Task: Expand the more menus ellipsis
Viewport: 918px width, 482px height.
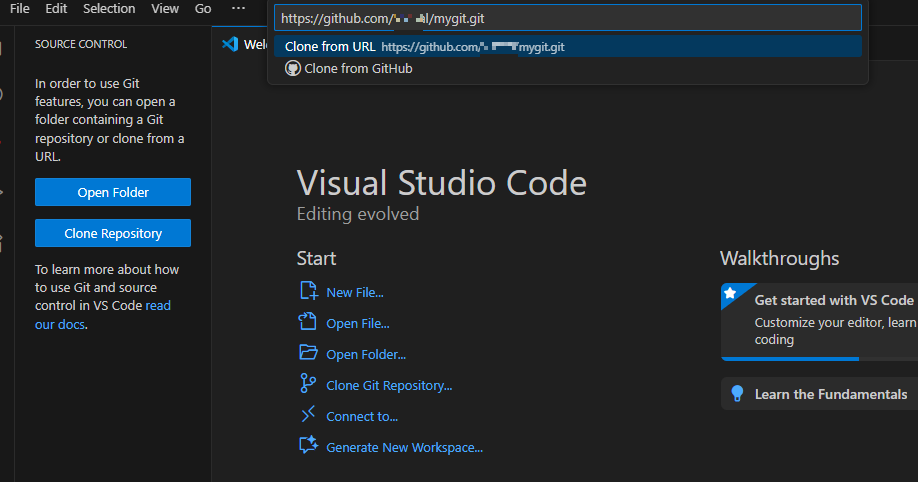Action: (x=238, y=8)
